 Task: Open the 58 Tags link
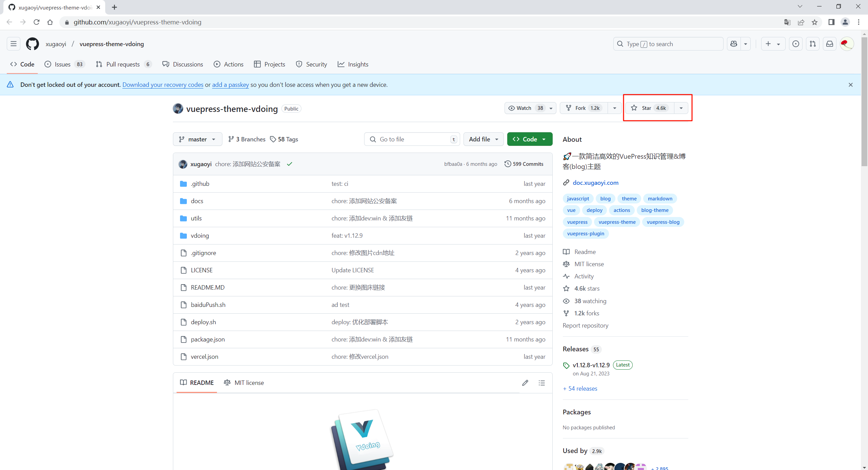(x=284, y=139)
